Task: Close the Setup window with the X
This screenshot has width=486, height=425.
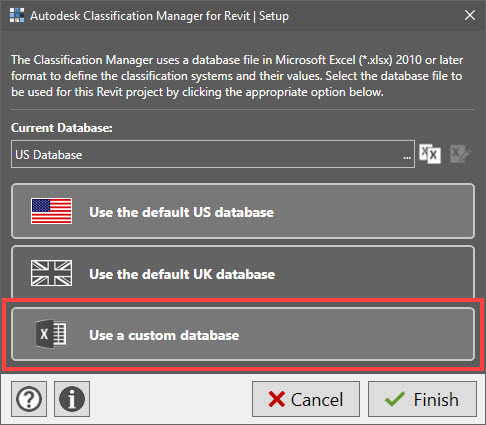Action: 470,15
